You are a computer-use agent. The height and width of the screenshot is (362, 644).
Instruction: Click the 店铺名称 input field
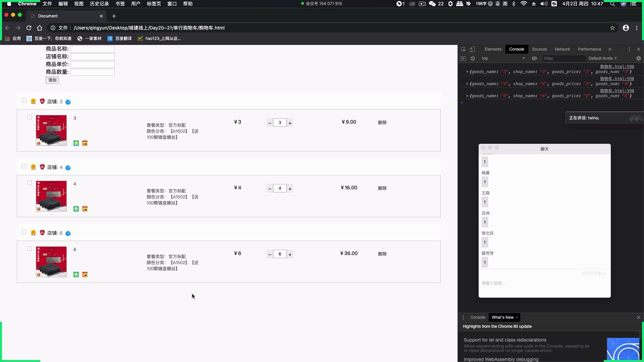(x=93, y=57)
